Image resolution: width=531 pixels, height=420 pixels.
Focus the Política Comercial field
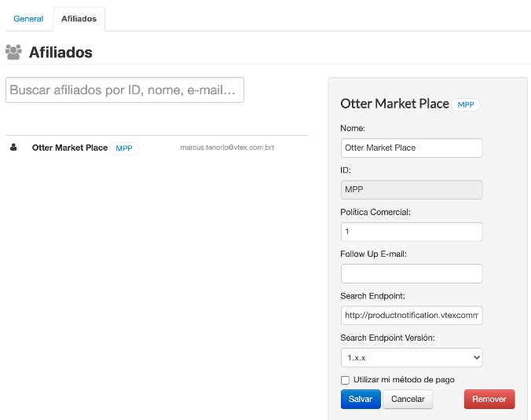pyautogui.click(x=412, y=232)
